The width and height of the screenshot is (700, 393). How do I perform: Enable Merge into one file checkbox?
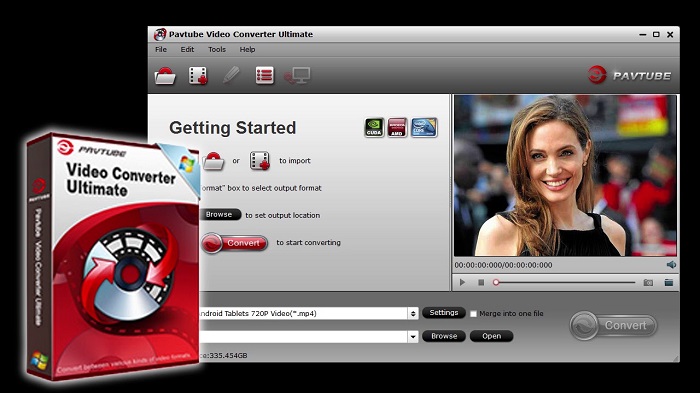click(473, 314)
